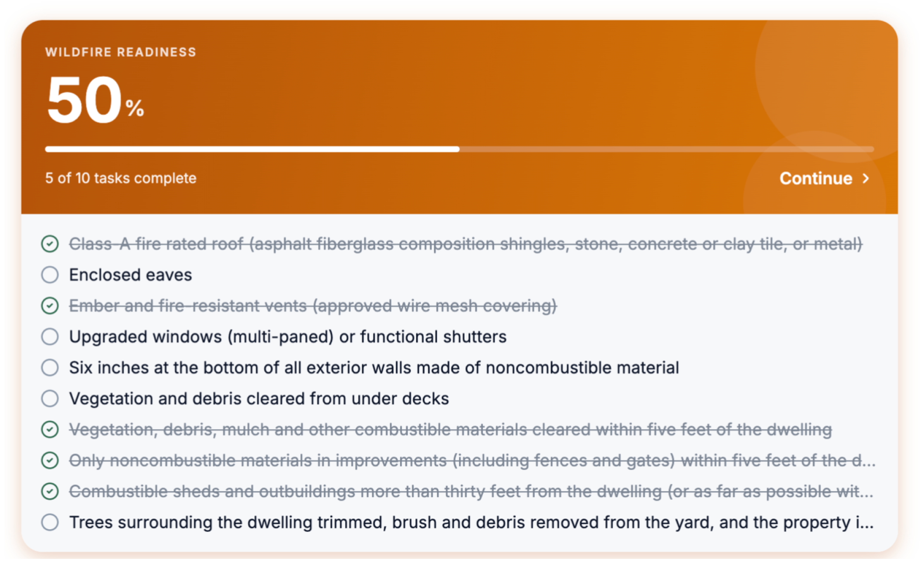Screen dimensions: 924x577
Task: Open the Trees surrounding the dwelling trimmed label
Action: 471,522
